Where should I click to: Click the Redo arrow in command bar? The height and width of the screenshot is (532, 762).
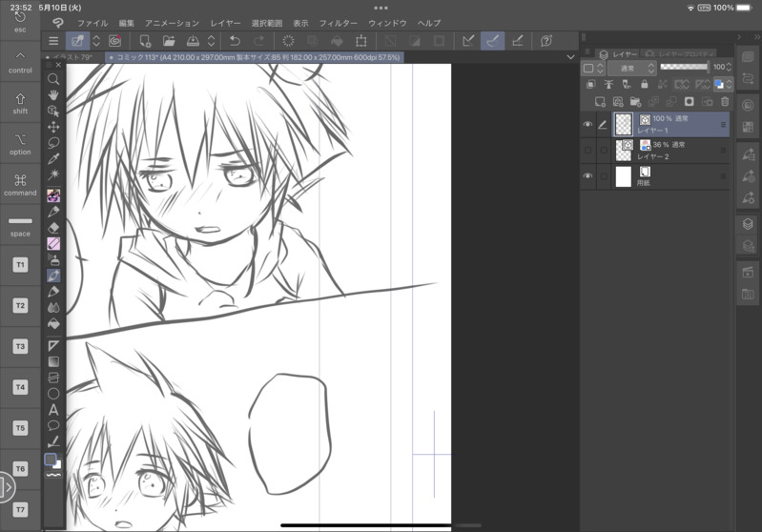tap(259, 41)
